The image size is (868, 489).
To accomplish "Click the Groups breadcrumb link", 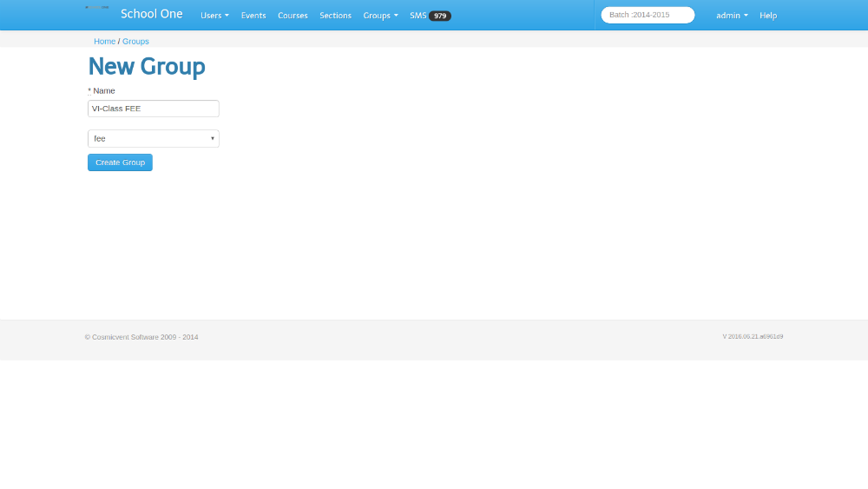I will click(x=135, y=41).
